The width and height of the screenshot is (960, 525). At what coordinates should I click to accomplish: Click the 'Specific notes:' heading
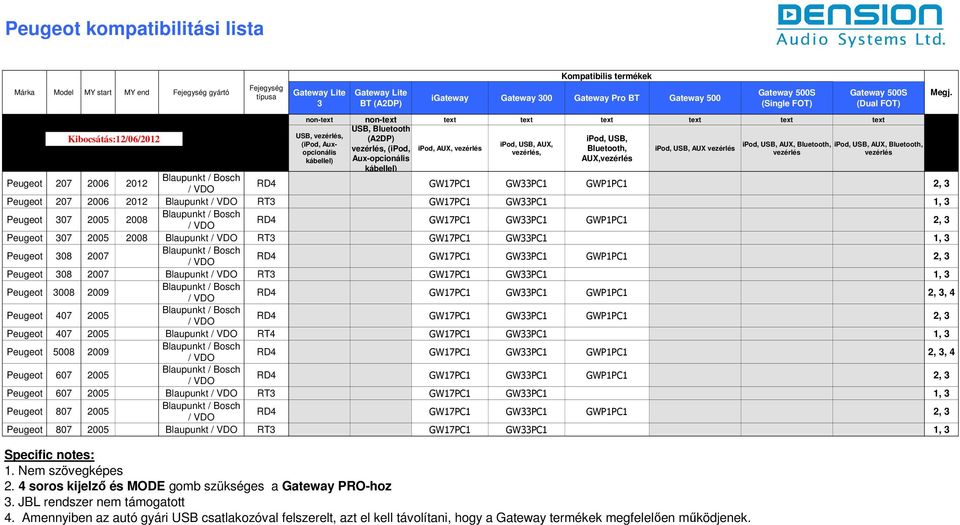point(50,455)
